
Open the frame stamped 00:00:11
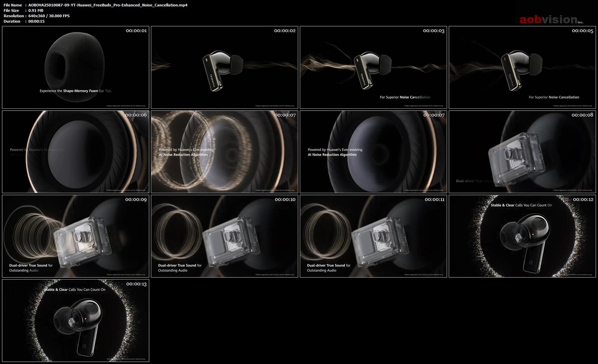click(x=373, y=236)
